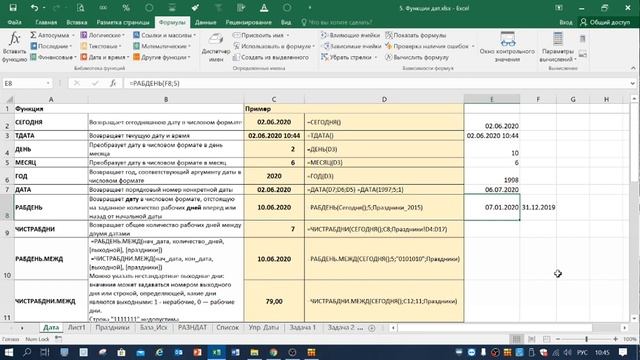Open the Файл tab
Viewport: 640px width, 360px height.
(15, 22)
